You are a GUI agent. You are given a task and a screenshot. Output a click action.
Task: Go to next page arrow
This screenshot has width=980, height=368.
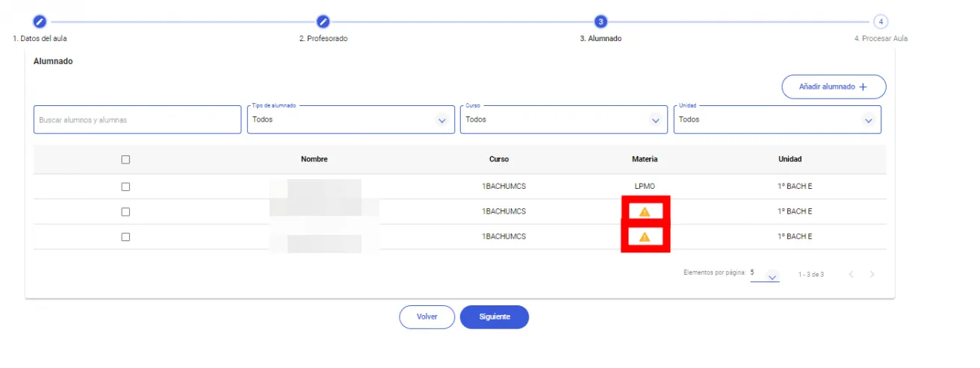[x=872, y=275]
